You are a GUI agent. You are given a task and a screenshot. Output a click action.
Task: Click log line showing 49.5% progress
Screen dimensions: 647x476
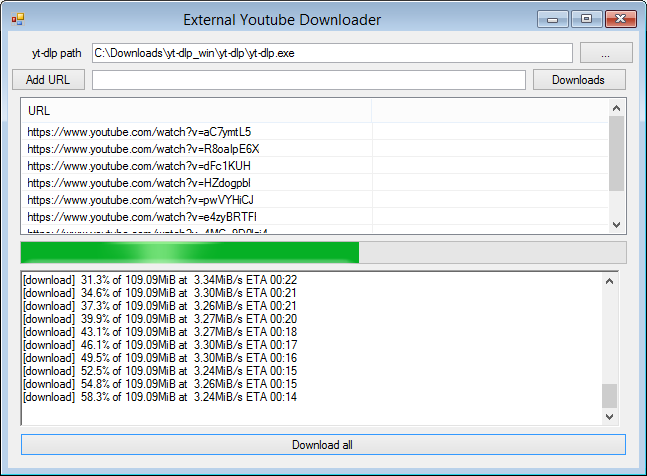(160, 358)
